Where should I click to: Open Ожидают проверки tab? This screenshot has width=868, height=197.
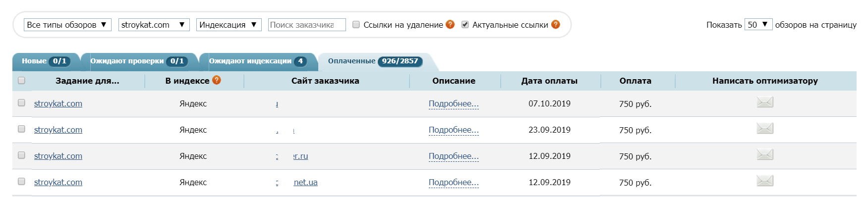(139, 61)
